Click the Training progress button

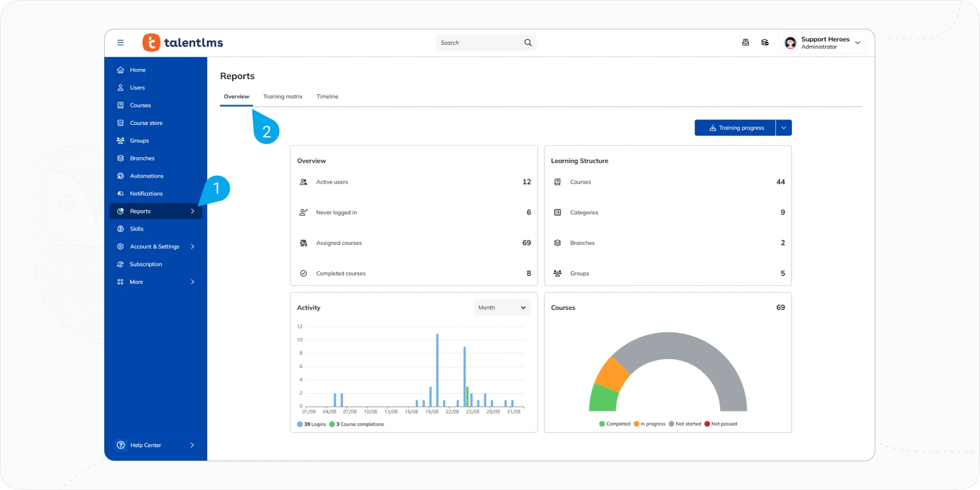click(x=735, y=128)
